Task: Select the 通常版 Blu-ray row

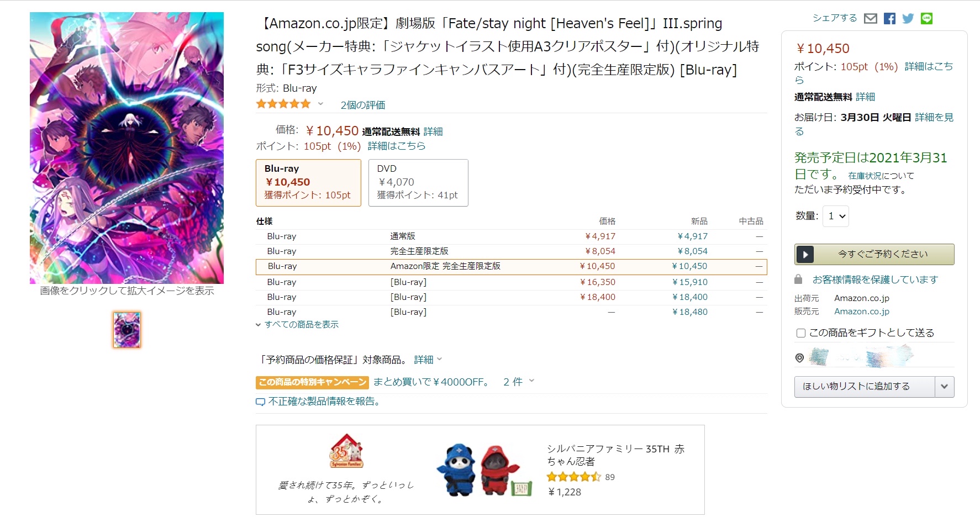Action: click(511, 236)
